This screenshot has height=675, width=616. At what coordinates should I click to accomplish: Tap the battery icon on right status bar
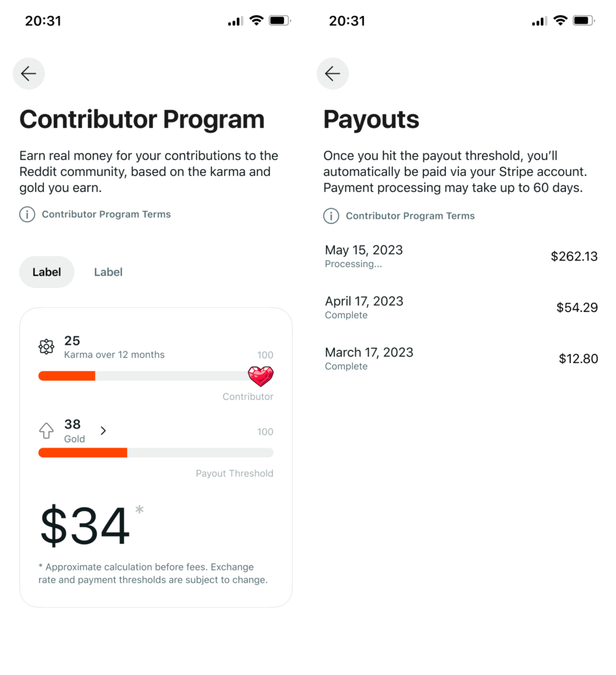[x=583, y=20]
